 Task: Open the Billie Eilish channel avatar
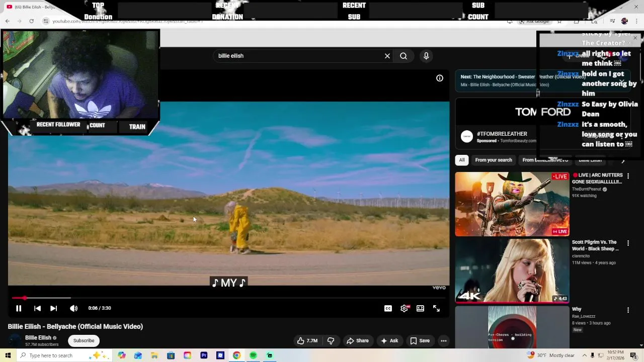click(15, 341)
